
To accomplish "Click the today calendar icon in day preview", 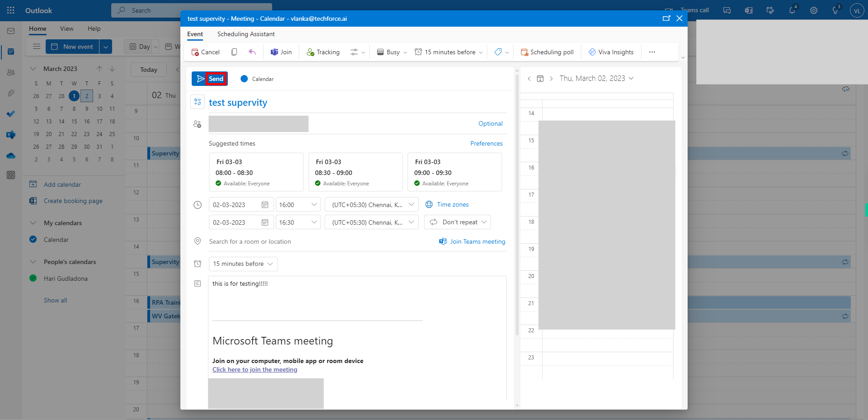I will point(540,79).
